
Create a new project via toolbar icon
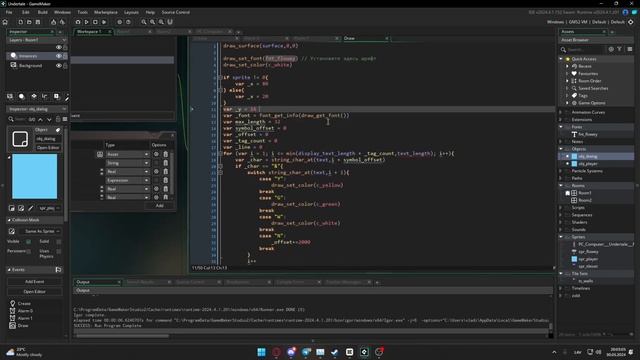click(20, 22)
